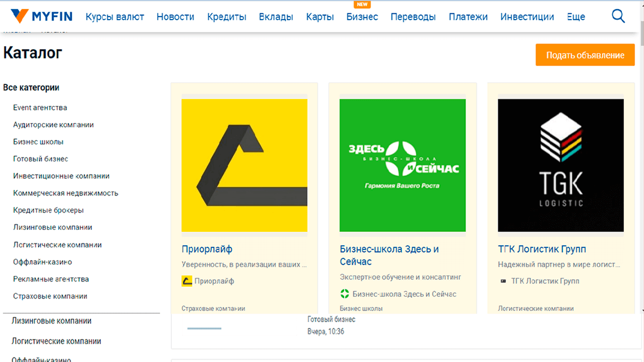
Task: Open the TGK Logistic black image
Action: click(560, 165)
